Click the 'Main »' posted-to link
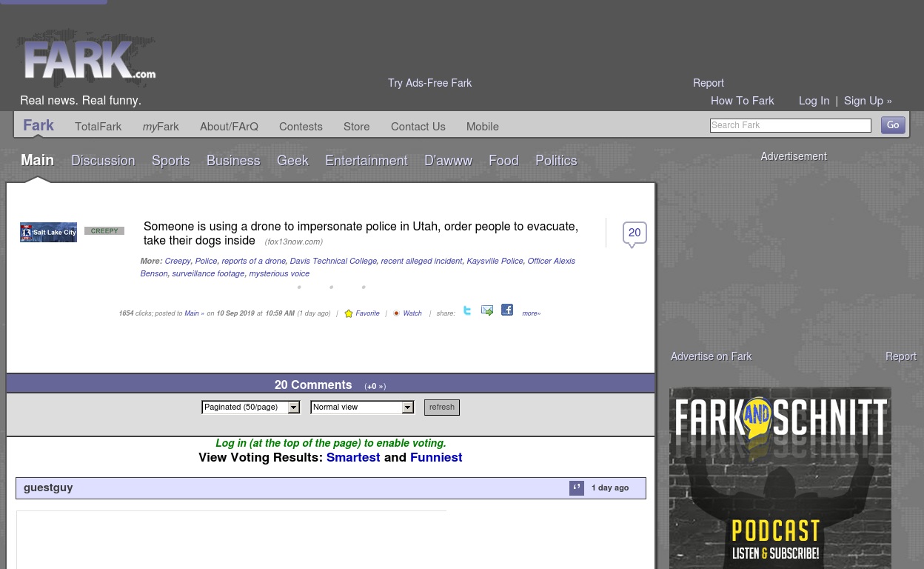The image size is (924, 569). tap(194, 313)
